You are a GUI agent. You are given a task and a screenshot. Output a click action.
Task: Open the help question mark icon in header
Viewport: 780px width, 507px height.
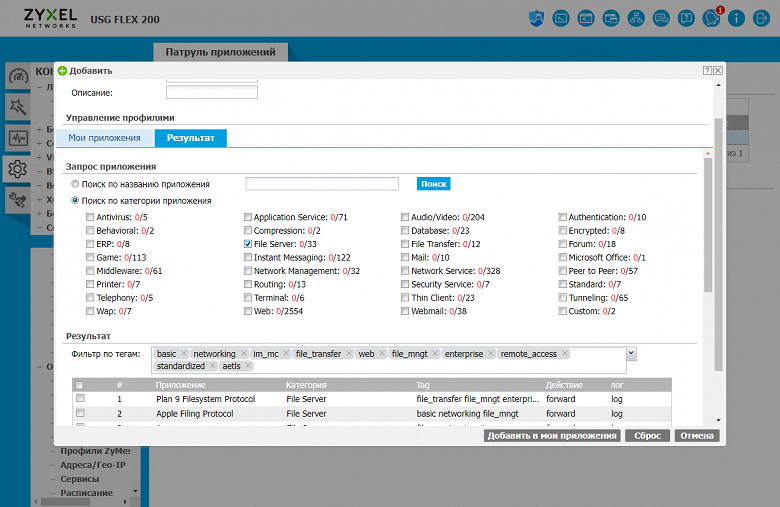(686, 19)
